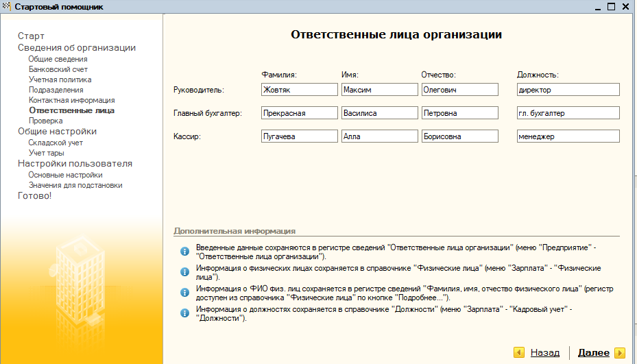This screenshot has height=364, width=637.
Task: Click the 'Руководитель:' row label
Action: [x=199, y=90]
